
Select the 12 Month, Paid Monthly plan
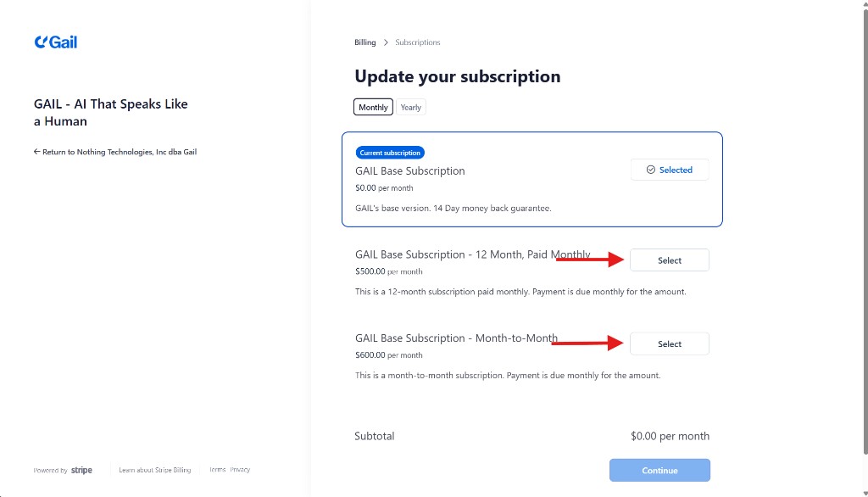tap(670, 260)
